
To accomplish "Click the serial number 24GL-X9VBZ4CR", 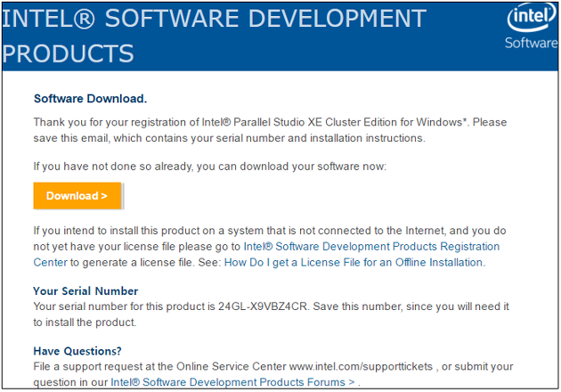I will tap(263, 306).
